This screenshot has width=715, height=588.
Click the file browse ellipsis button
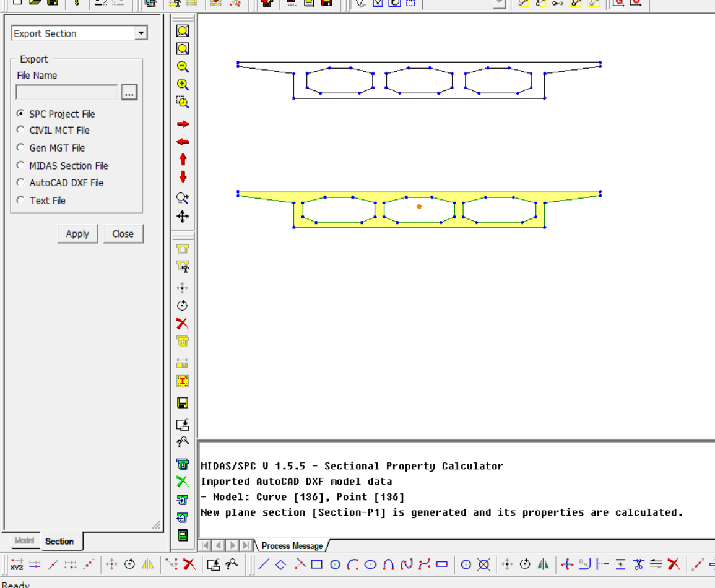pyautogui.click(x=129, y=93)
